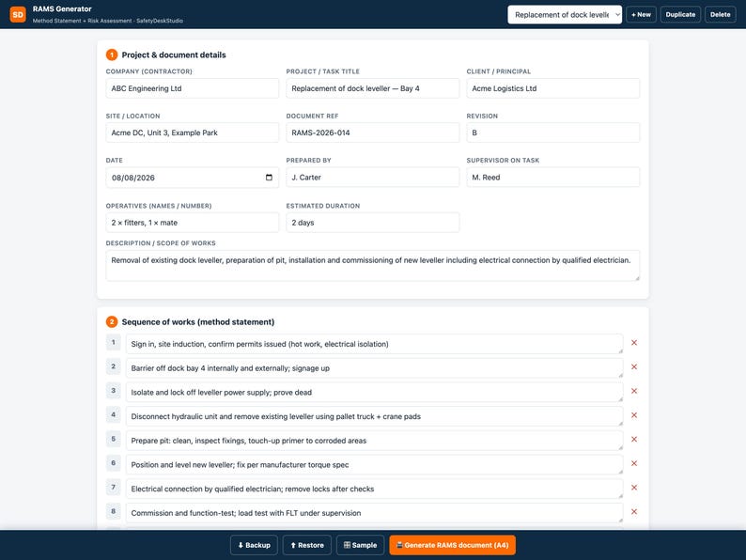Click the Backup button
The image size is (746, 560).
(x=254, y=545)
